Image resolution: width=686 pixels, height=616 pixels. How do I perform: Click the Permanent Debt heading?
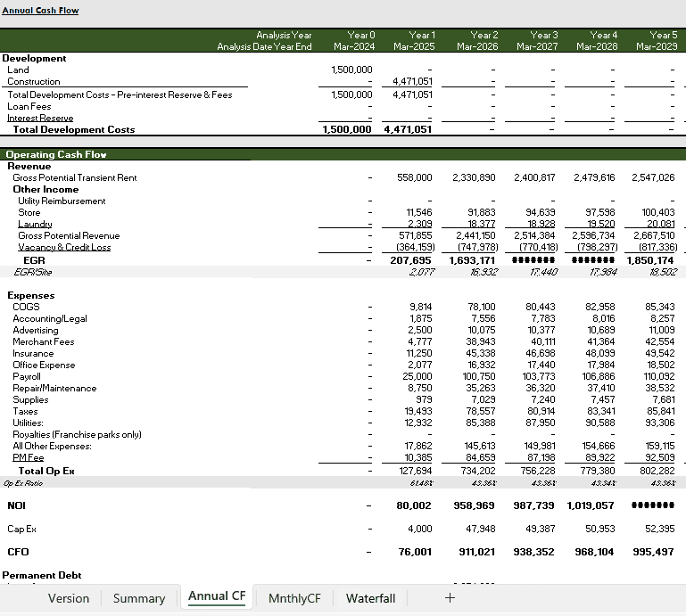pos(42,575)
